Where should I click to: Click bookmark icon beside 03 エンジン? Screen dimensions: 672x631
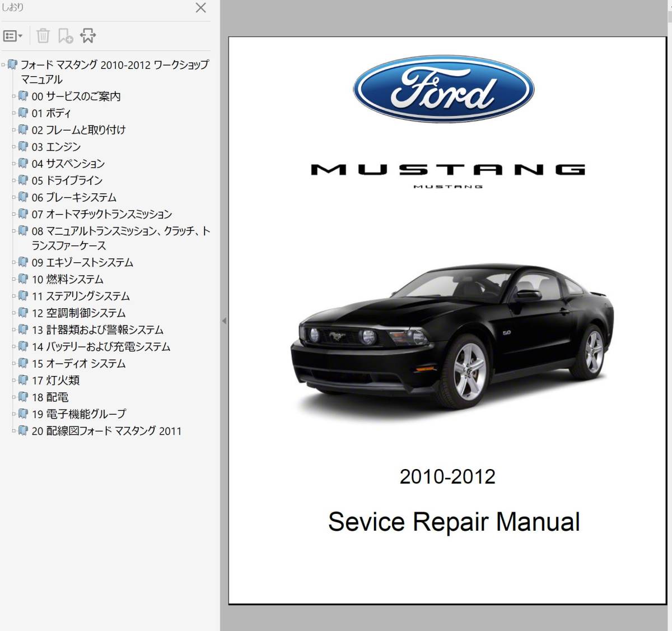23,146
